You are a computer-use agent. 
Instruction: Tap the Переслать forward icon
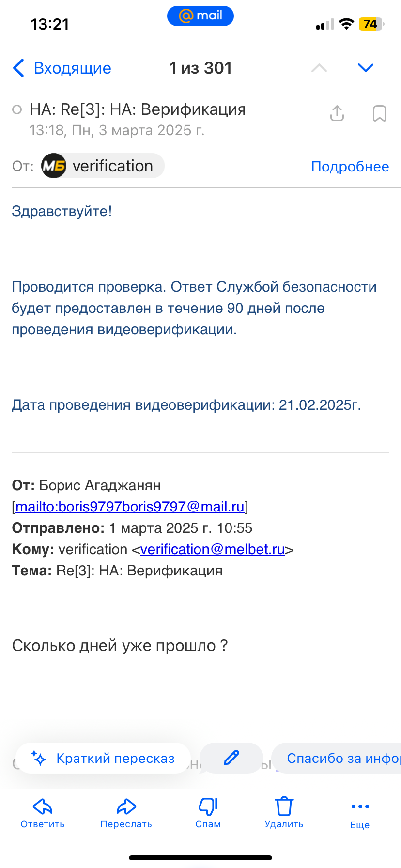click(126, 812)
